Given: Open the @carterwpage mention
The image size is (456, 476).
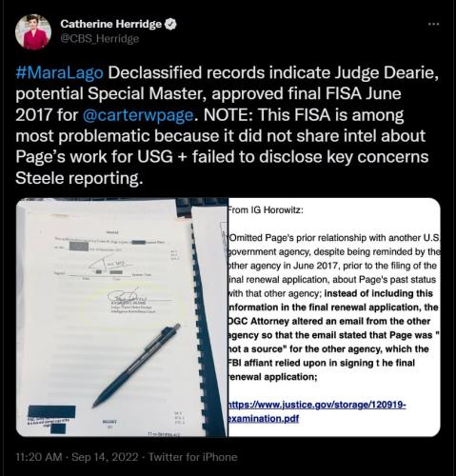Looking at the screenshot, I should click(x=138, y=115).
